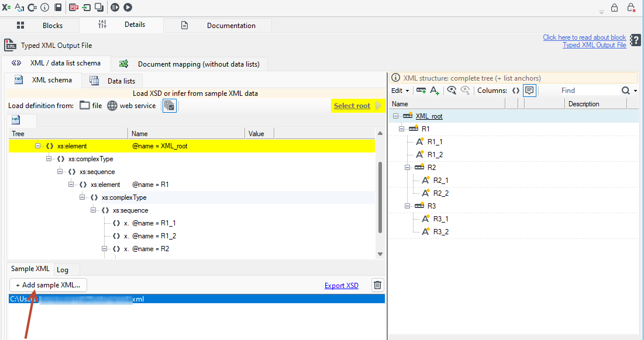Click the step-run icon beside the play button
Viewport: 644px width, 340px height.
115,8
